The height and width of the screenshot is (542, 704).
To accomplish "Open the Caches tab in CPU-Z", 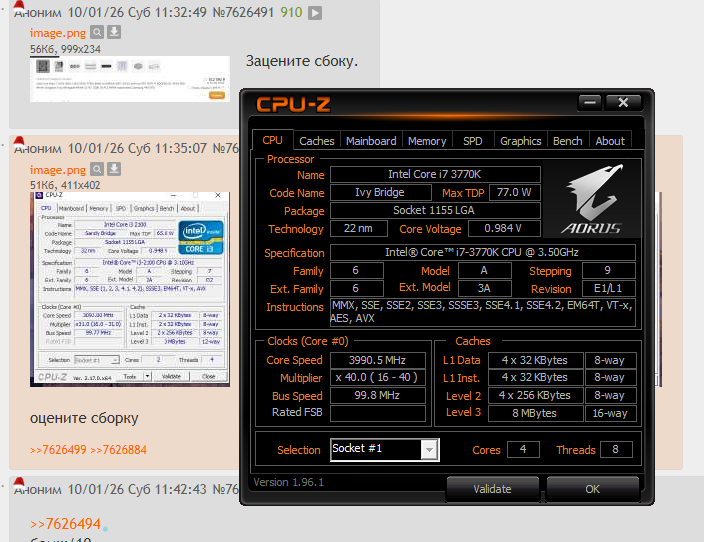I will [317, 141].
